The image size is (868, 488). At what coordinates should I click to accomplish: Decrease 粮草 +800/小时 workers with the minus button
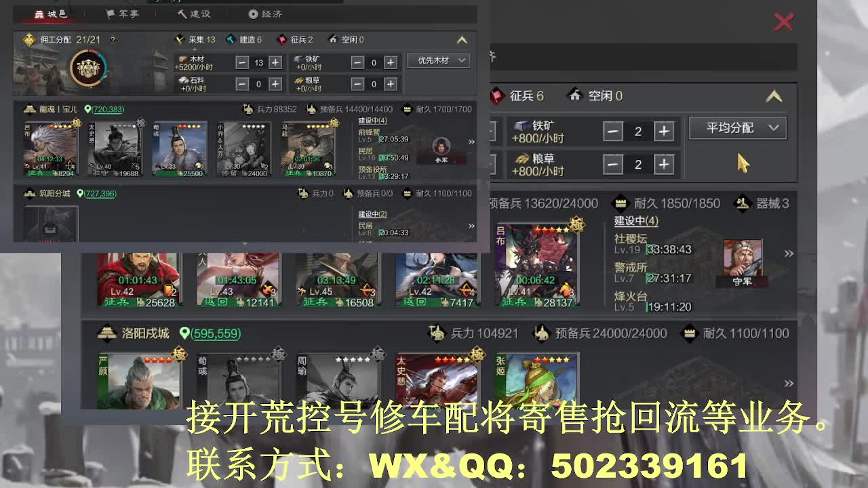(x=613, y=164)
